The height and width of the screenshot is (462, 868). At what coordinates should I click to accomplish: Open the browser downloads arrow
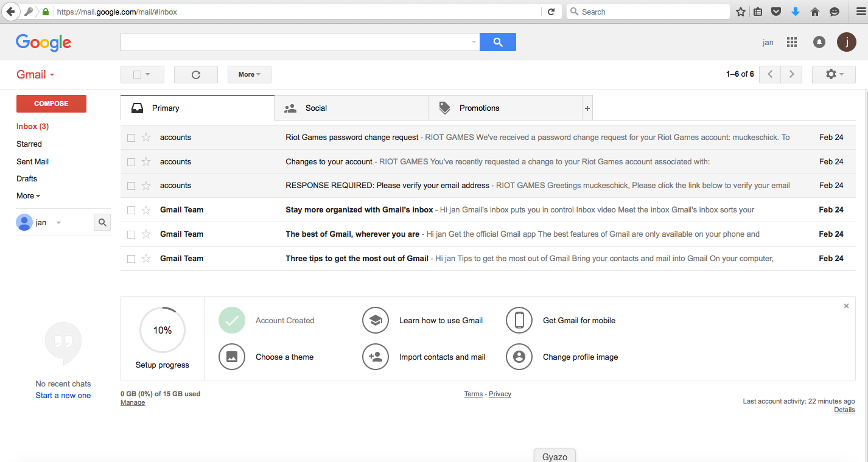(796, 12)
